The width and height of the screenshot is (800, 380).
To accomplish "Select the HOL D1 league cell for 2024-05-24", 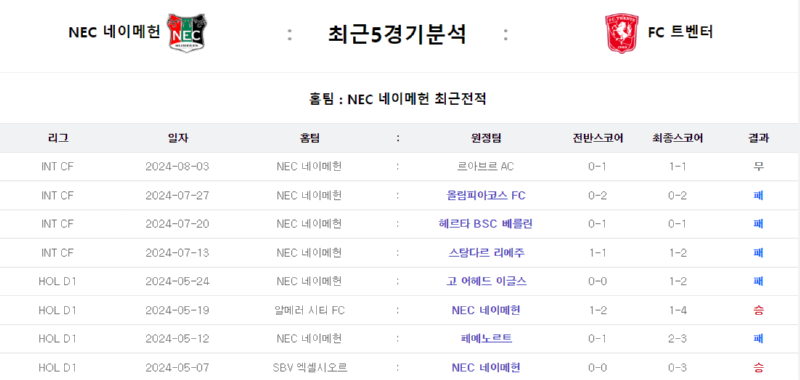I will coord(58,281).
